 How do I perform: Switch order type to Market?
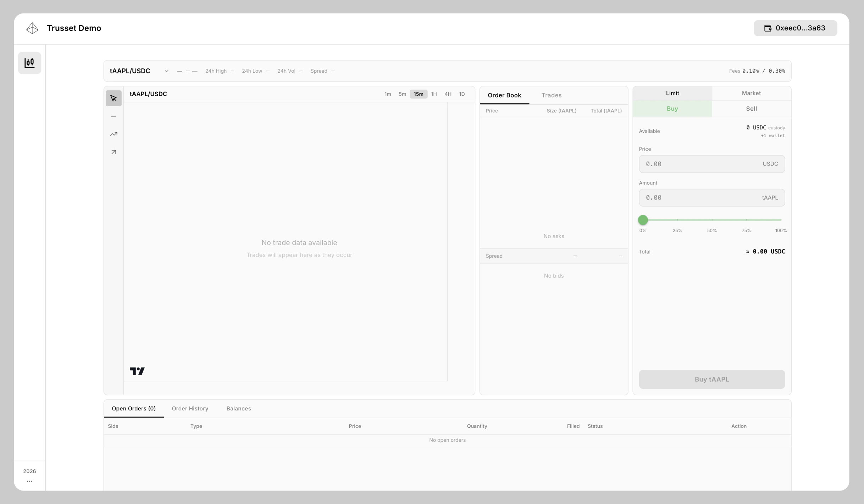(x=752, y=93)
